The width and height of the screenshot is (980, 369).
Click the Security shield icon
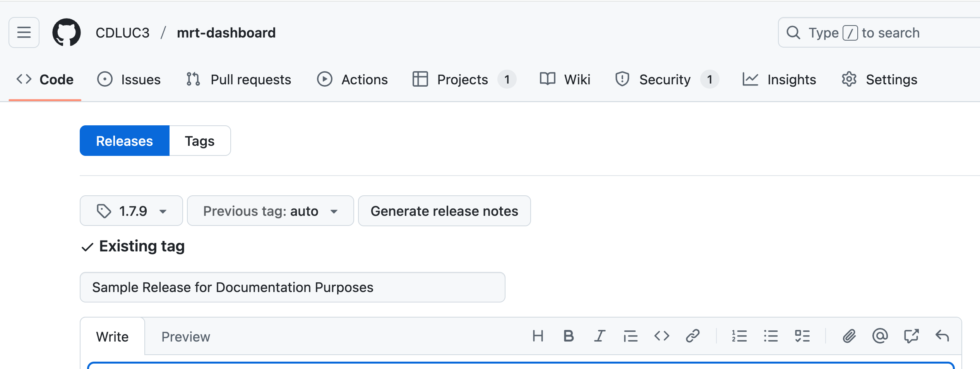pyautogui.click(x=622, y=79)
